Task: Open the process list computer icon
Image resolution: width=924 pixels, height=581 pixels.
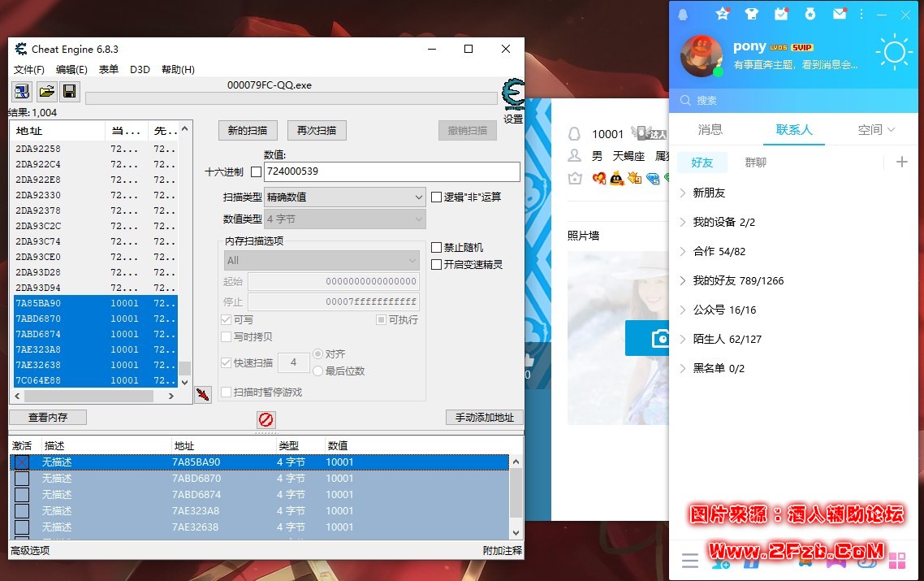Action: 22,92
